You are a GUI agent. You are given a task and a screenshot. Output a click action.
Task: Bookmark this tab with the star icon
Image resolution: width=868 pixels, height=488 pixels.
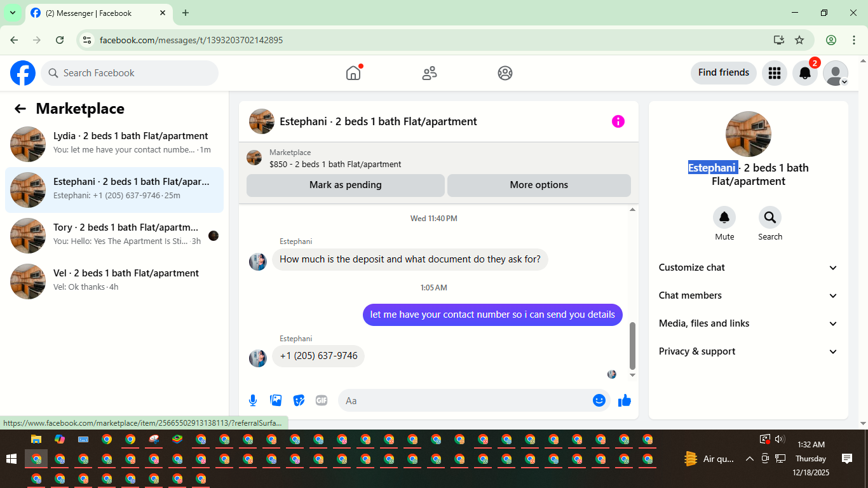pos(799,40)
